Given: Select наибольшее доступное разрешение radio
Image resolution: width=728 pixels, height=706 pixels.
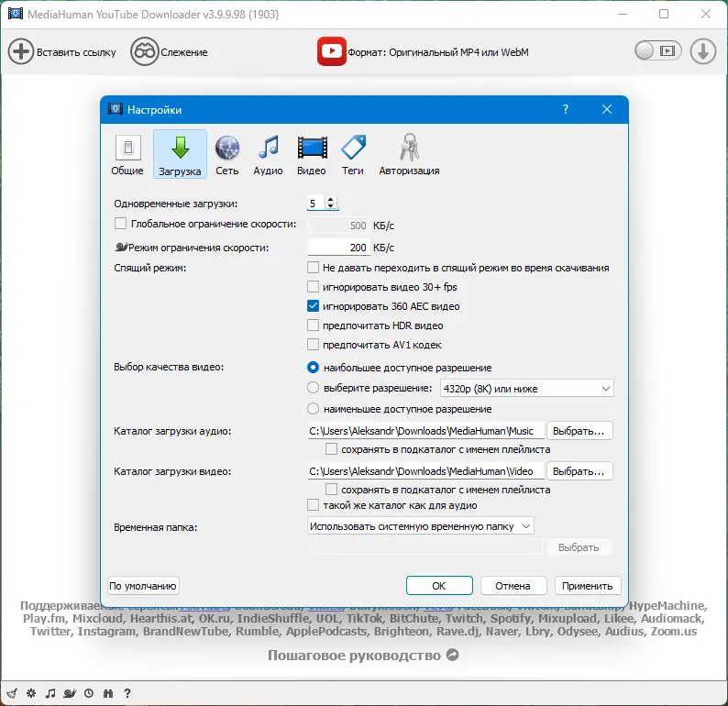Looking at the screenshot, I should (314, 367).
